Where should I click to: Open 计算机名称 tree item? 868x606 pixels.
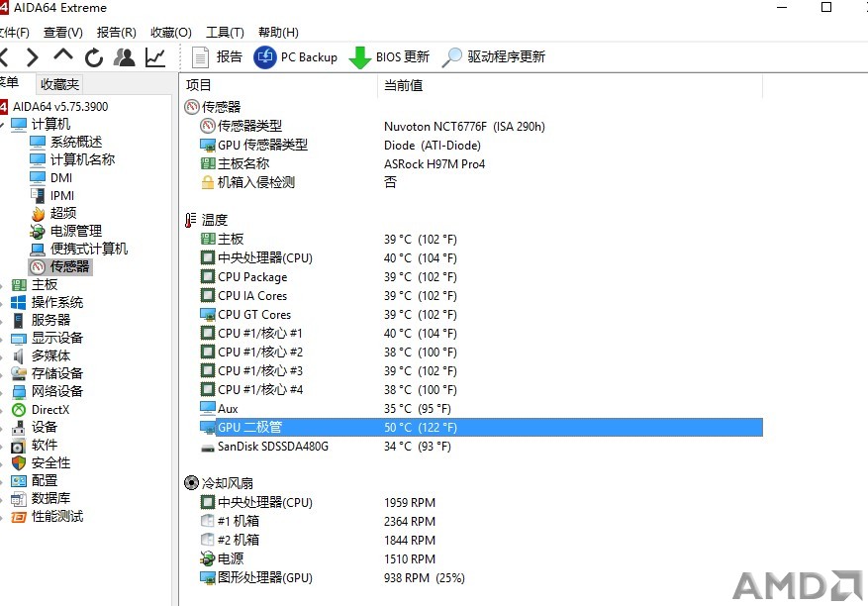click(72, 159)
